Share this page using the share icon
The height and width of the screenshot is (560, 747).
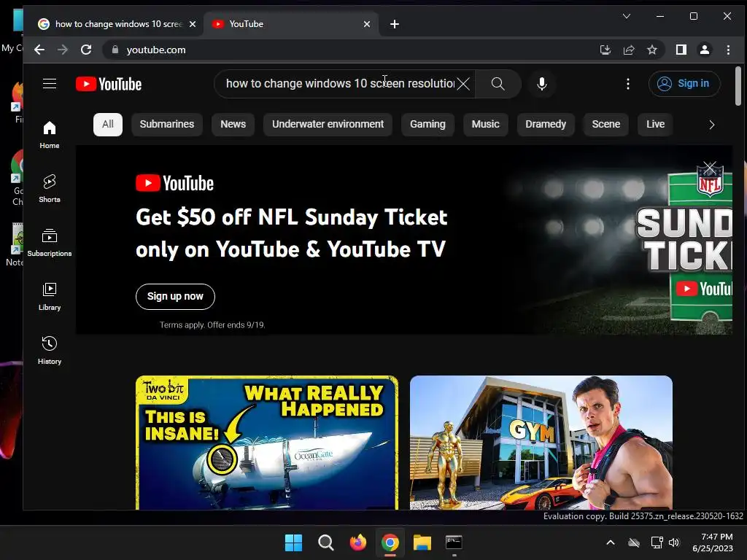point(629,50)
